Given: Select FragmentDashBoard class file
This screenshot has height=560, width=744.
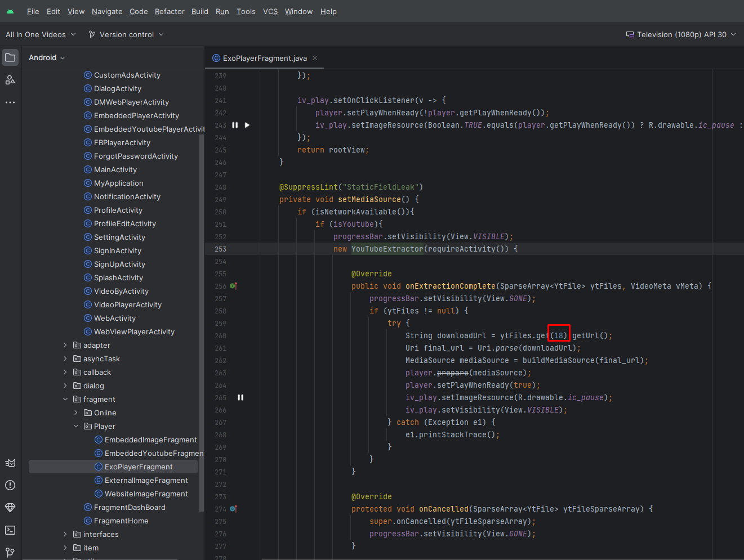Looking at the screenshot, I should [130, 507].
